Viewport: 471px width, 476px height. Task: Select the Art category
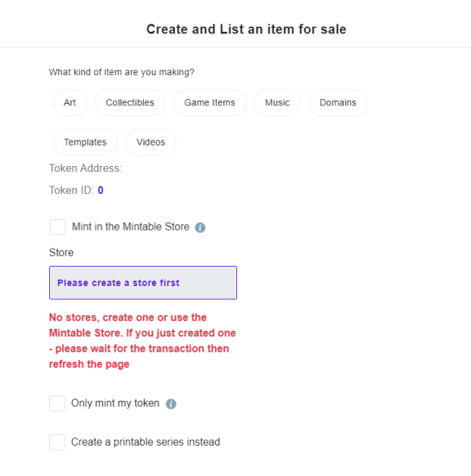[70, 102]
